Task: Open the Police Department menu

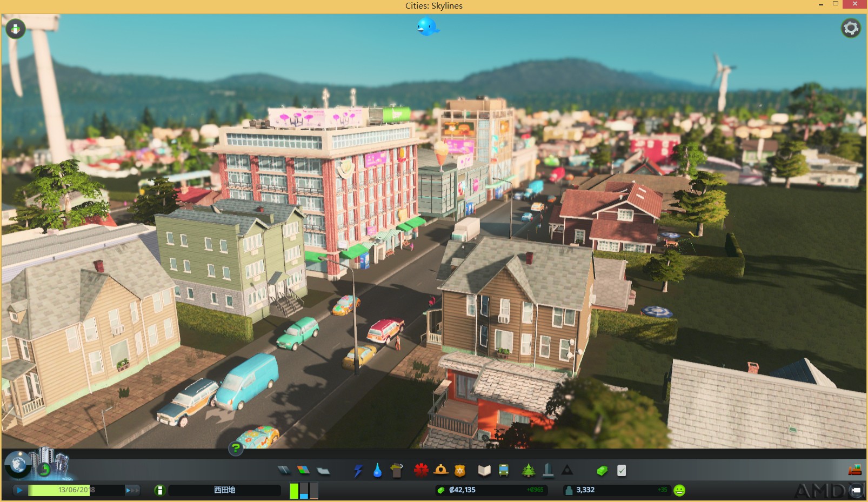Action: pyautogui.click(x=460, y=471)
